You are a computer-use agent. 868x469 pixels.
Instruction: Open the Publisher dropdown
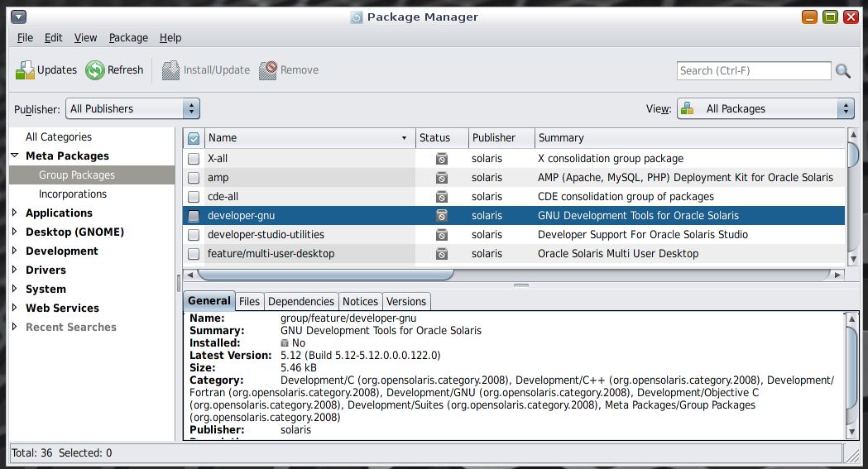[132, 108]
